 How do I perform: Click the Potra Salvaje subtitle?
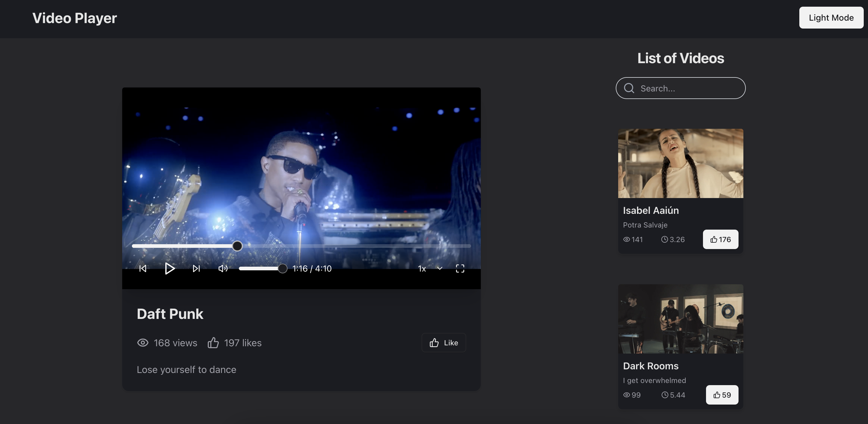(x=645, y=225)
